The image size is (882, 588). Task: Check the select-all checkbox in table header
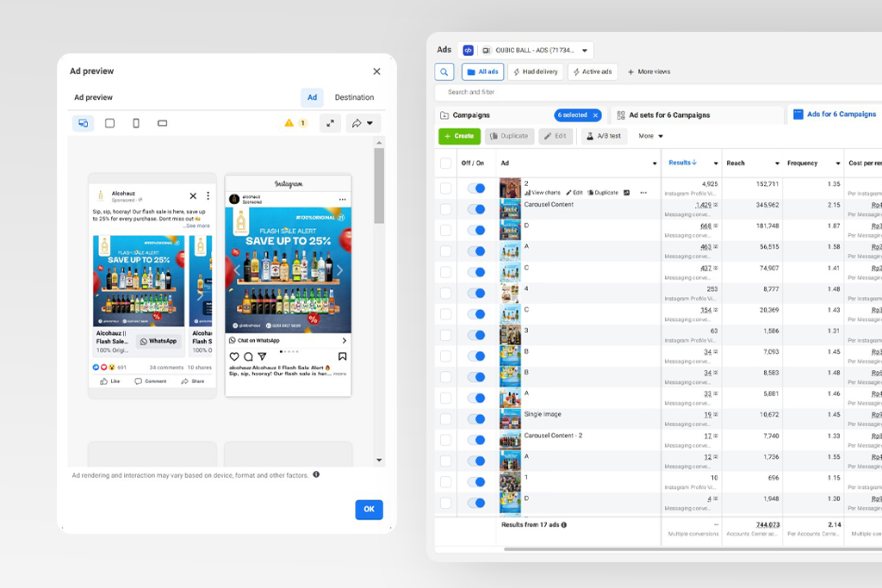(x=445, y=163)
